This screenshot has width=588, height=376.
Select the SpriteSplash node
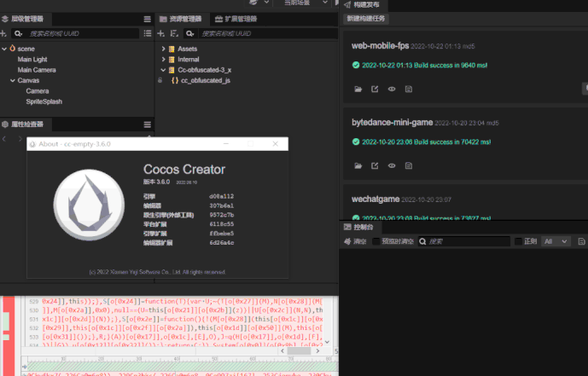[x=44, y=101]
